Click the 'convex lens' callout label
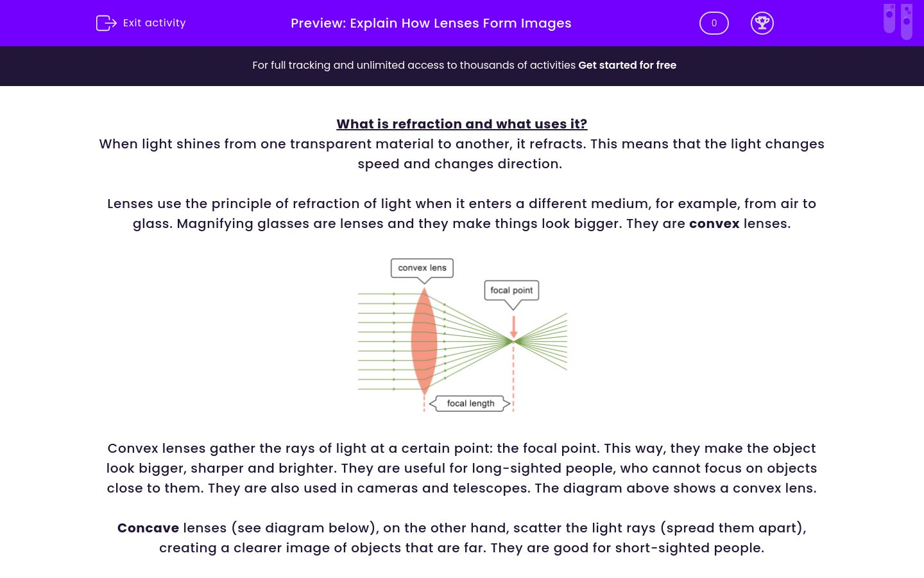 (x=422, y=268)
